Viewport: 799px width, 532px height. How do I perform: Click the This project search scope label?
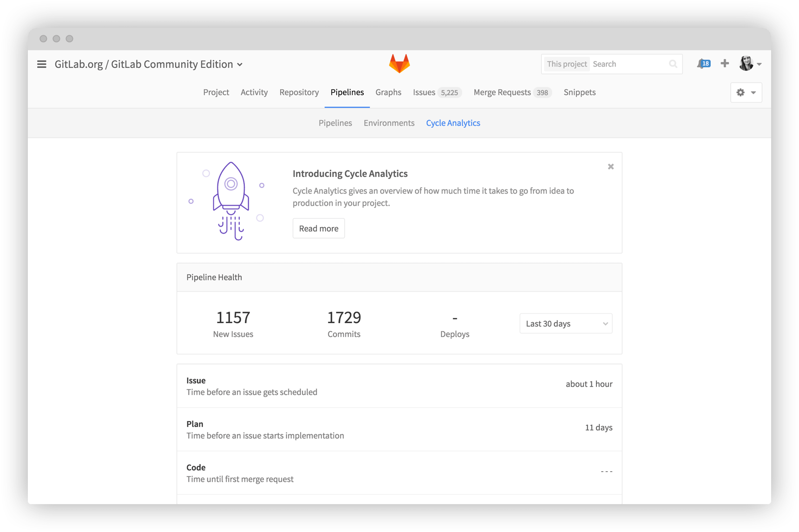click(x=567, y=64)
